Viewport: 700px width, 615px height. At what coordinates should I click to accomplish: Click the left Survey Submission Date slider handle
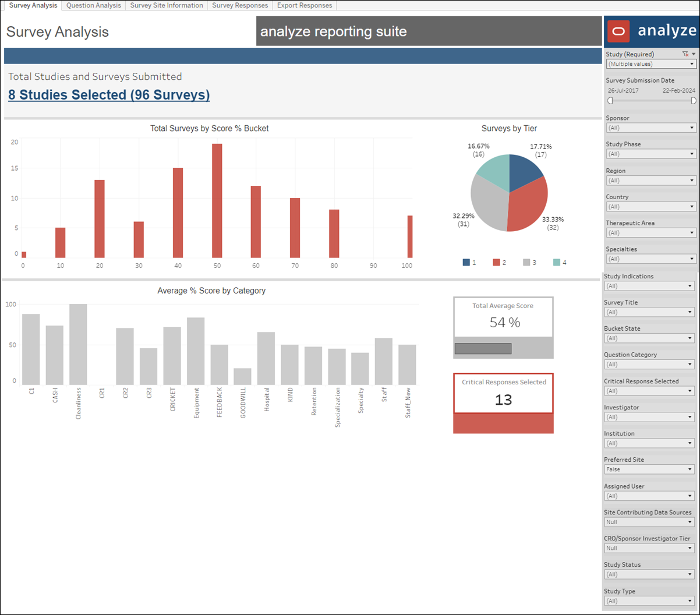[x=610, y=100]
